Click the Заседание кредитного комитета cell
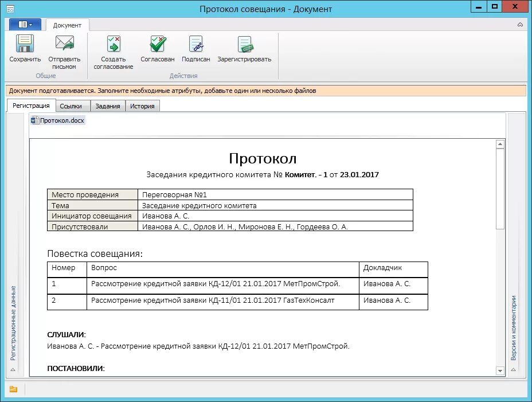 [x=276, y=205]
